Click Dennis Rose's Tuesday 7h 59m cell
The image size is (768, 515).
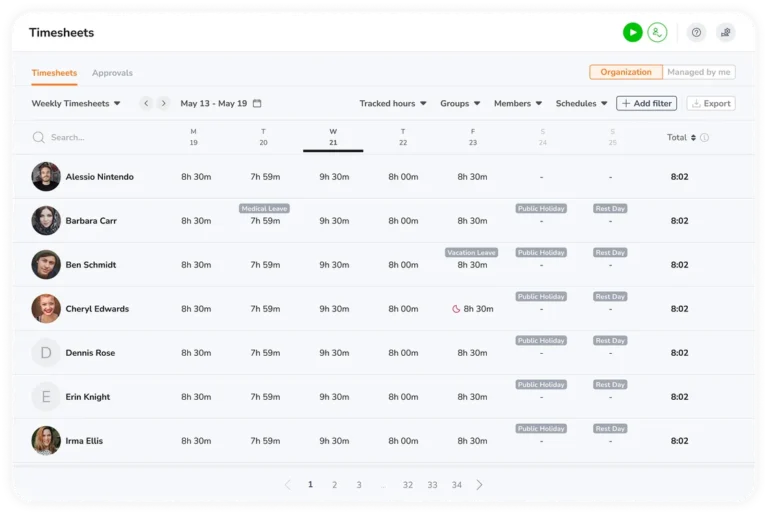(265, 353)
